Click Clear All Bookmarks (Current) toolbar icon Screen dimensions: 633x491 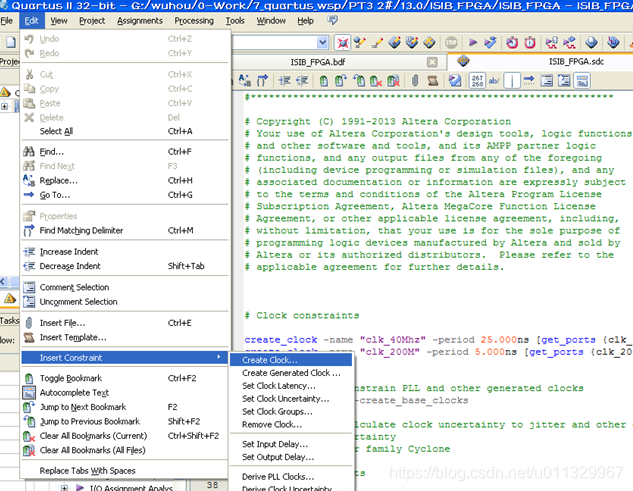pos(376,81)
